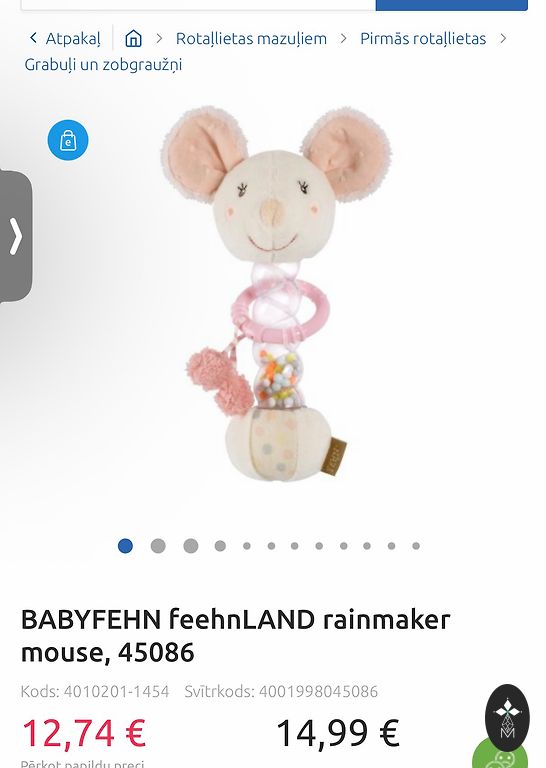Image resolution: width=546 pixels, height=768 pixels.
Task: Select the first blue carousel dot
Action: [125, 546]
